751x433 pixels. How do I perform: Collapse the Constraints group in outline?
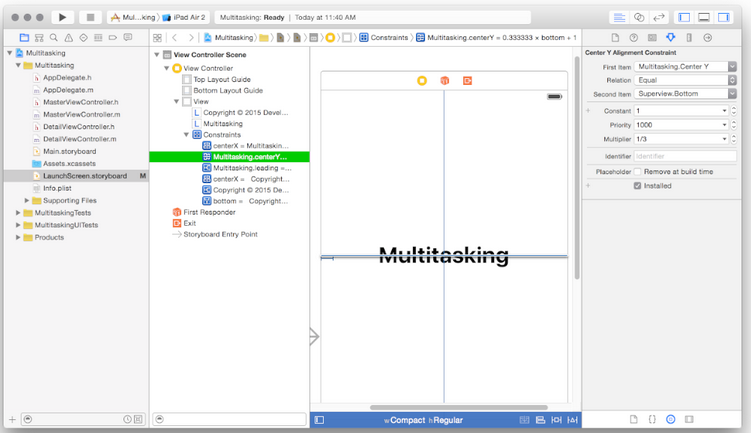pos(186,135)
